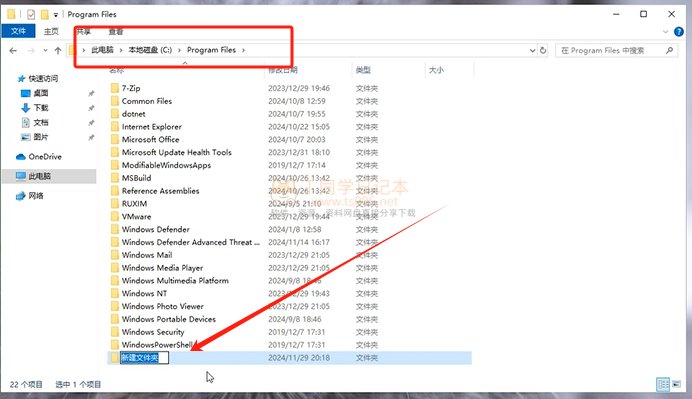Screen dimensions: 692x399
Task: Click Windows Portable Devices folder icon
Action: (115, 319)
